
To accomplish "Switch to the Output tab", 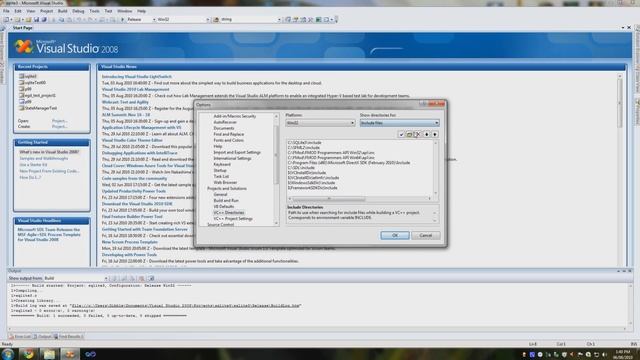I will [42, 337].
